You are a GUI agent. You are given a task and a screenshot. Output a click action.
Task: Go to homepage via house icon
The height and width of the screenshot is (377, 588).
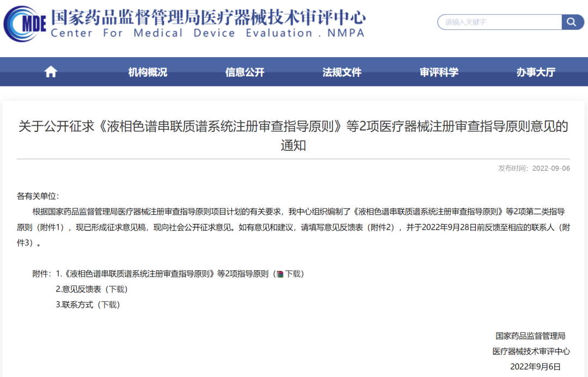click(51, 72)
